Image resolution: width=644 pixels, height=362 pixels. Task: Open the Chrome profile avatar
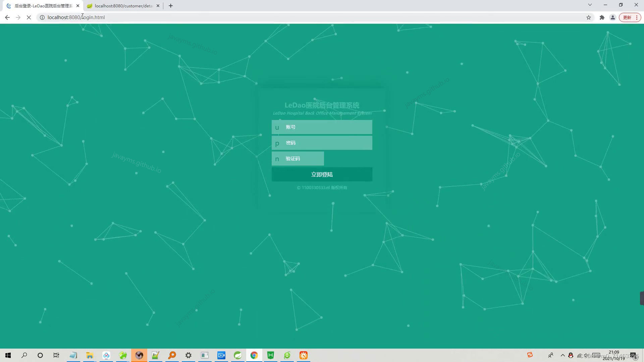[x=612, y=17]
